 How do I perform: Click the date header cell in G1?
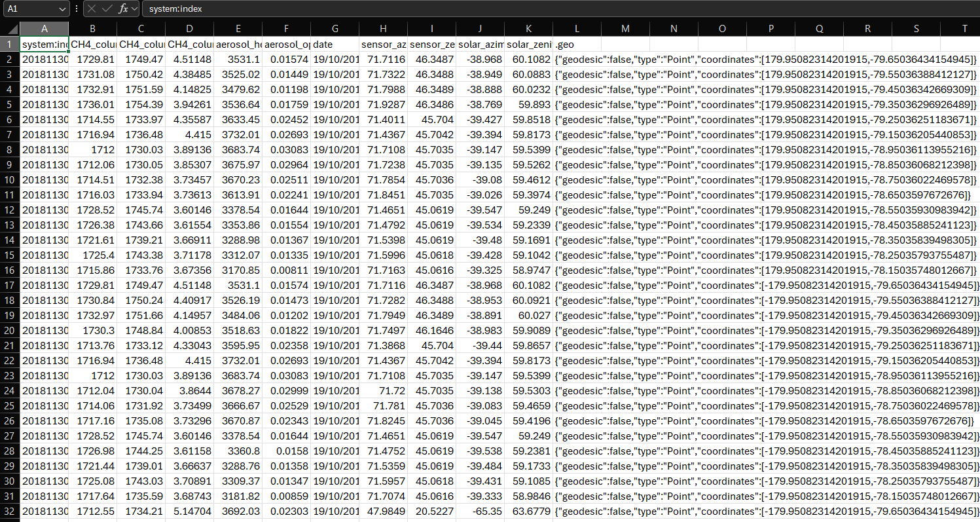coord(335,44)
